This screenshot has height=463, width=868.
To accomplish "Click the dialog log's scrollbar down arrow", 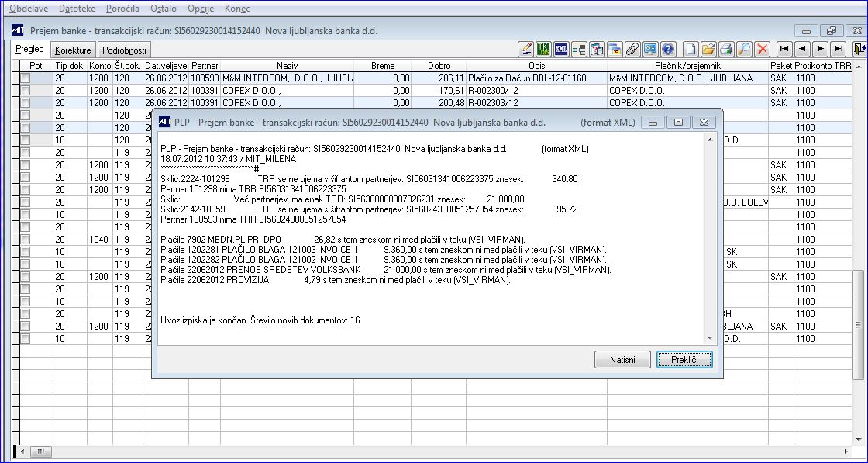I will click(710, 338).
